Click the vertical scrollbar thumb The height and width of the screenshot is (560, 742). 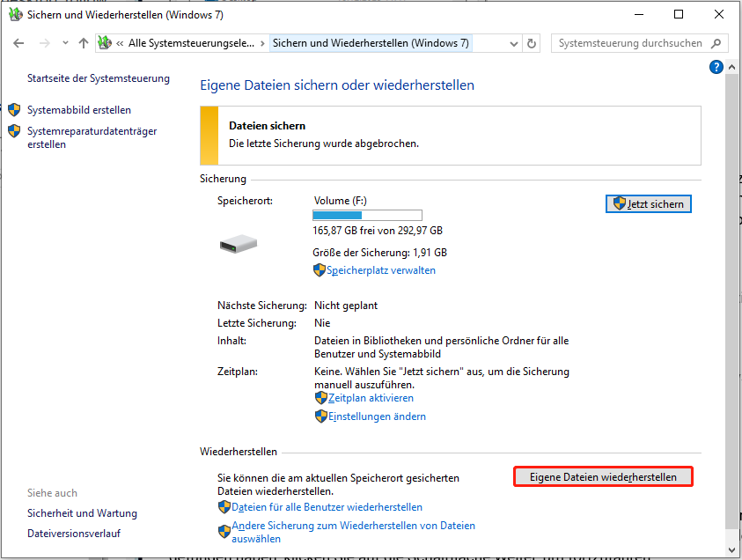pos(731,301)
